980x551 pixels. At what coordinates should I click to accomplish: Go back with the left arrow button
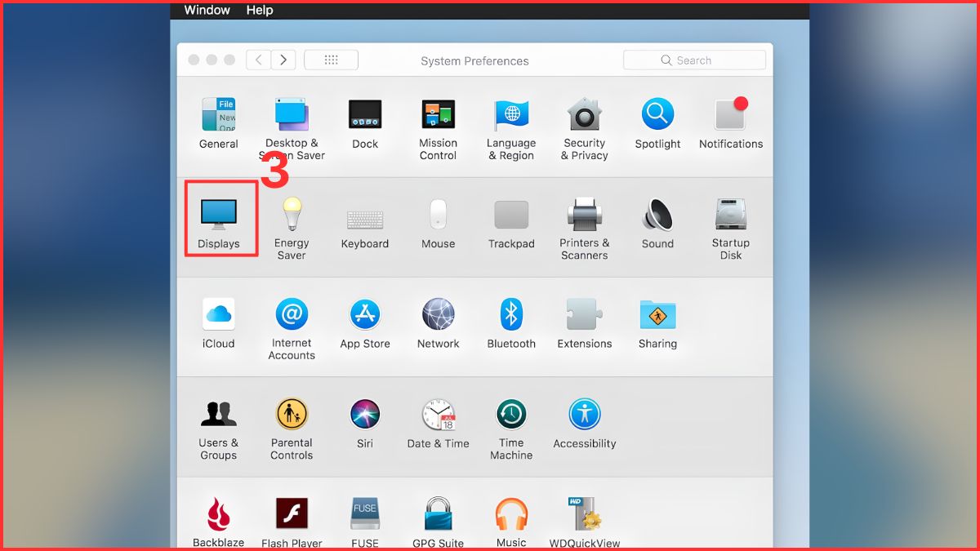tap(259, 60)
